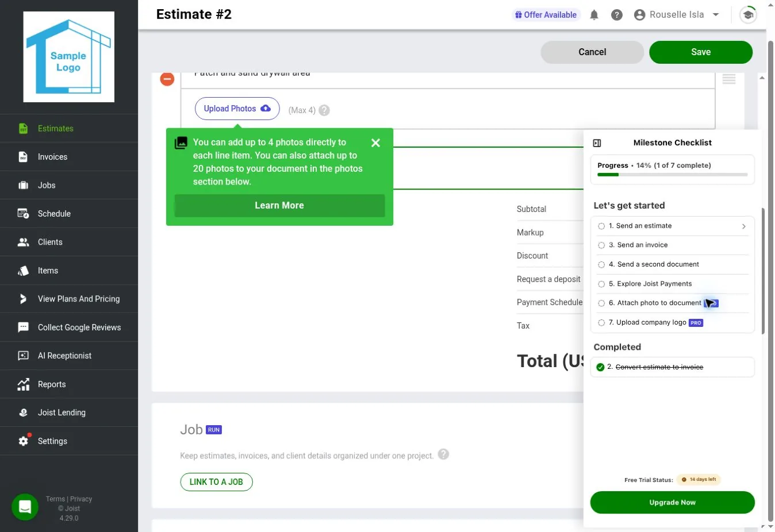Collapse the Milestone Checklist panel icon

point(597,143)
